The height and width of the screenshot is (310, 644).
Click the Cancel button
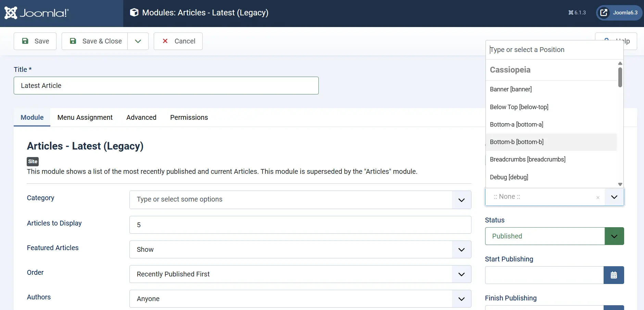[178, 41]
